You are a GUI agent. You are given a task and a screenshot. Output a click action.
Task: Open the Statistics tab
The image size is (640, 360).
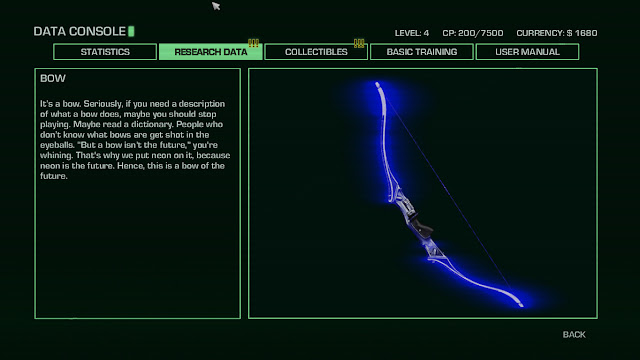pos(105,52)
